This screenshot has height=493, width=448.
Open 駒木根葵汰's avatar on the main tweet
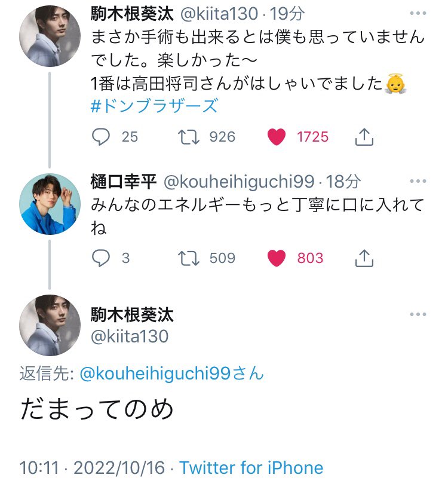[50, 326]
